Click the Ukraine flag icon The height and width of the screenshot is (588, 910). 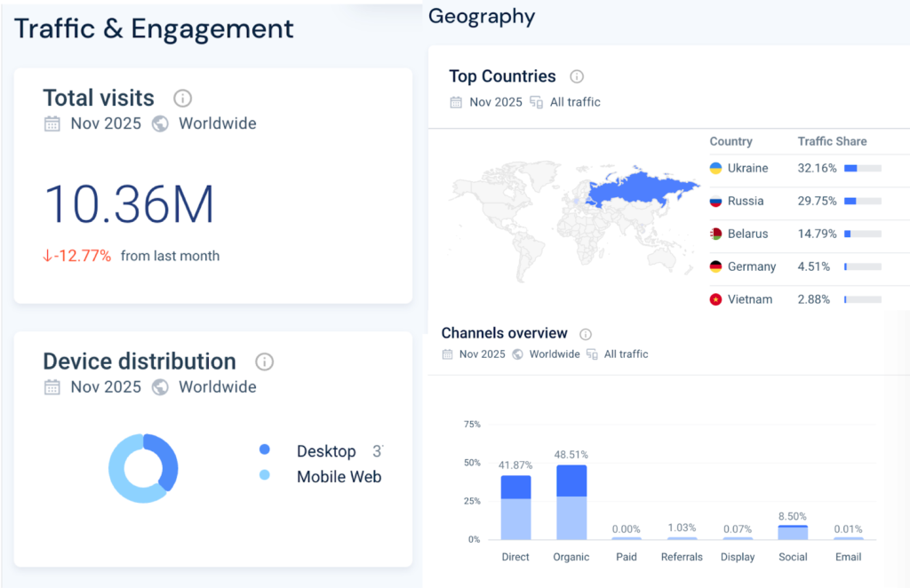pyautogui.click(x=715, y=168)
